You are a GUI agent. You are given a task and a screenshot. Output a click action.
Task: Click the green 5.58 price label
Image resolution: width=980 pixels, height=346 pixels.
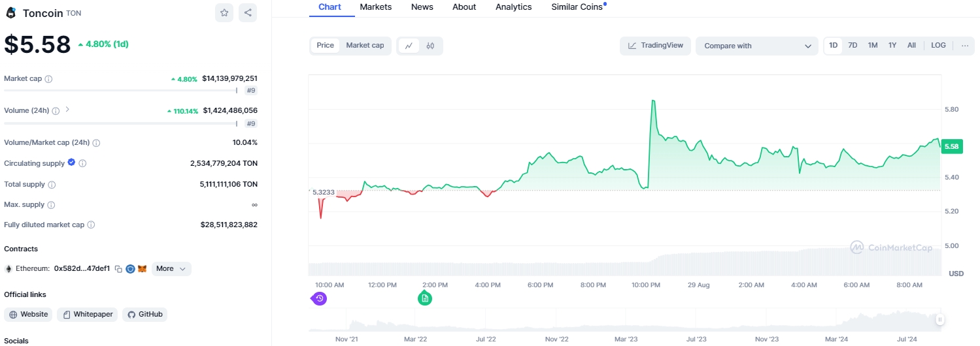(951, 147)
